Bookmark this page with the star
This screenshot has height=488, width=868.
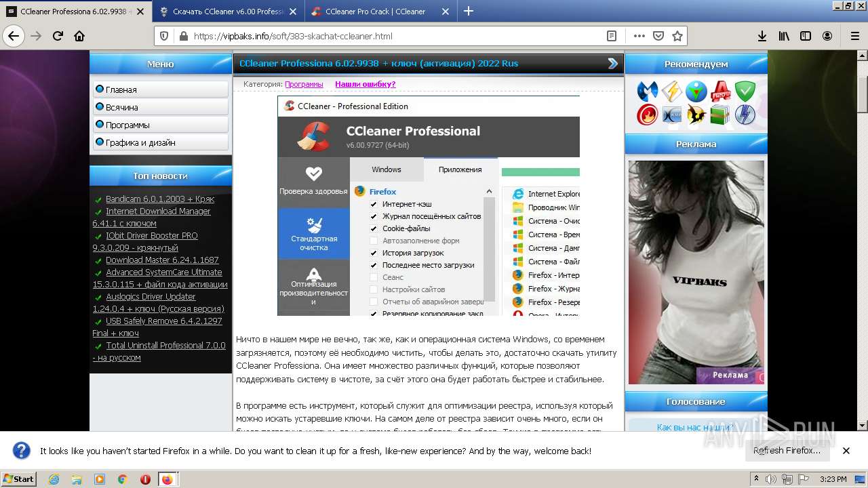click(x=677, y=36)
